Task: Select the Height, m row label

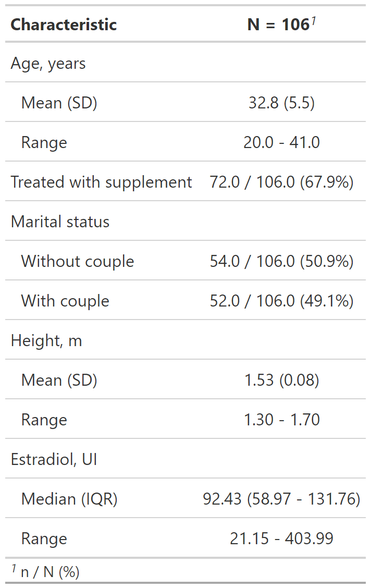Action: 46,340
